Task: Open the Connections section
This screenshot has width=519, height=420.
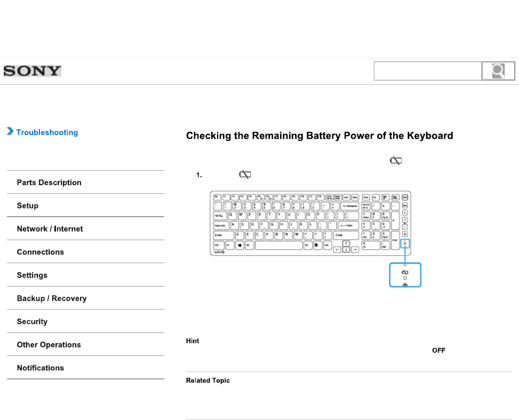Action: [x=41, y=252]
